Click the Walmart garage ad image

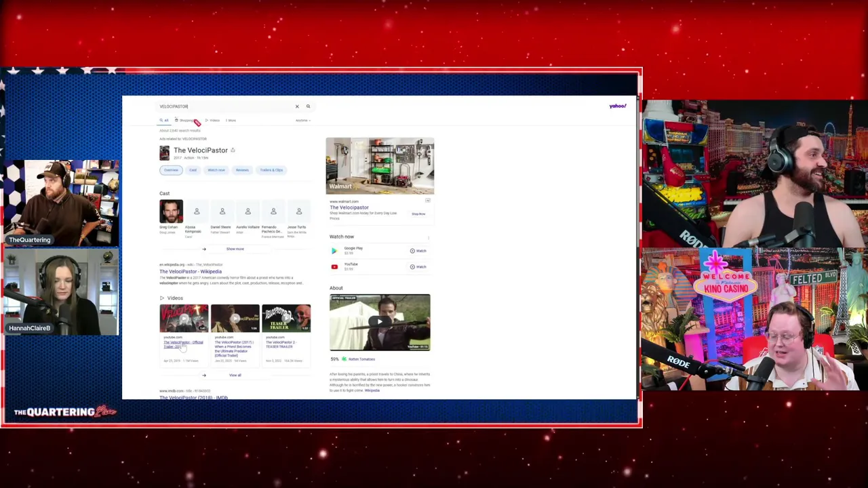pos(380,166)
